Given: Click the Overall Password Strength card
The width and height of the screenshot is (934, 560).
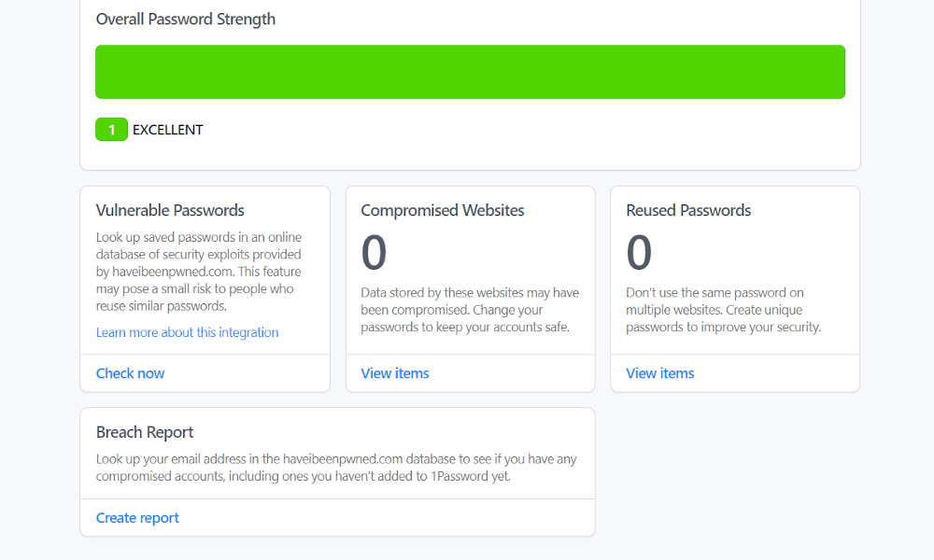Looking at the screenshot, I should click(470, 85).
